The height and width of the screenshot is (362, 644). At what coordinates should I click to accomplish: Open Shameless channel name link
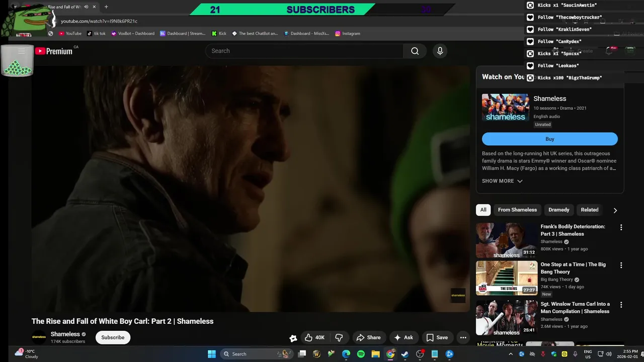coord(65,334)
